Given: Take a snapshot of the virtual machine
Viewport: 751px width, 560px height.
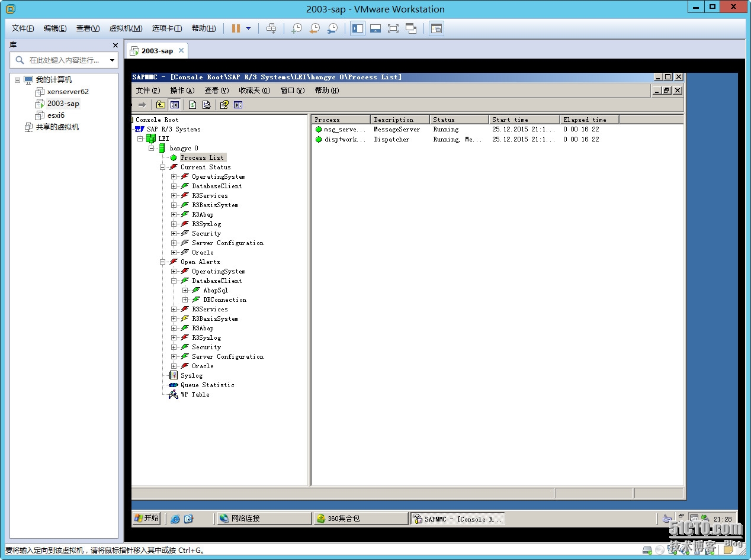Looking at the screenshot, I should pos(296,28).
